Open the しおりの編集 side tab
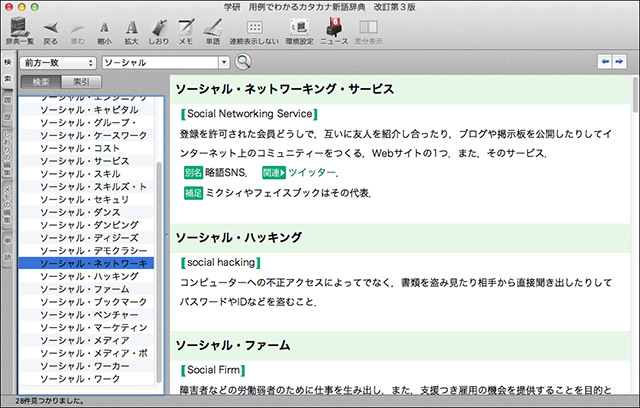This screenshot has height=408, width=640. pyautogui.click(x=7, y=154)
